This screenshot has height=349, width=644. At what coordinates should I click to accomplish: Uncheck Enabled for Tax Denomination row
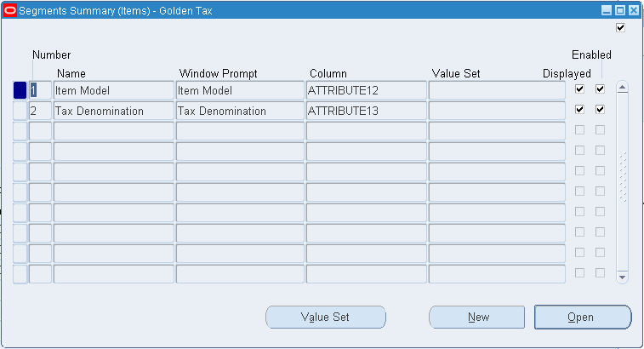point(600,109)
